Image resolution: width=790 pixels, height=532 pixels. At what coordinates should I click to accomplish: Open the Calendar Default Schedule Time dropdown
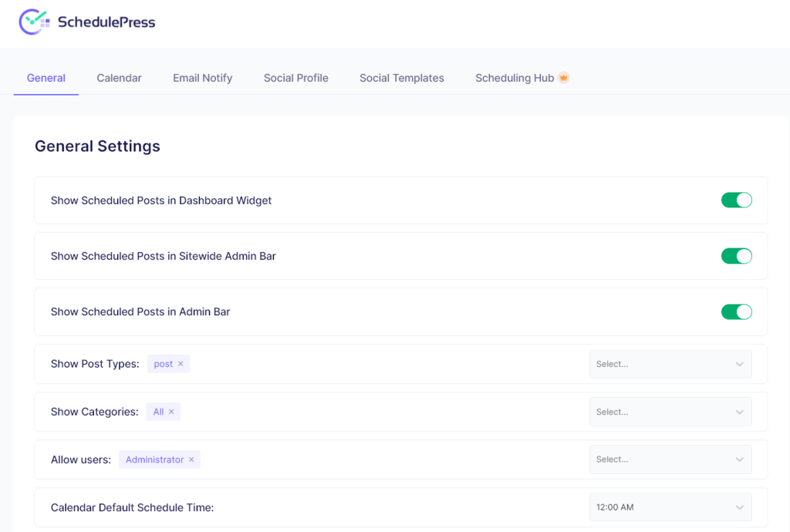coord(670,507)
